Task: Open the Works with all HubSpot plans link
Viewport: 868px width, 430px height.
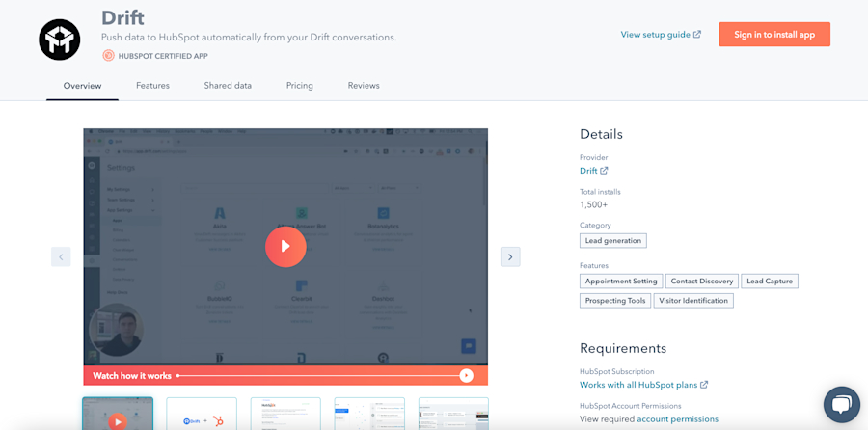Action: (x=638, y=385)
